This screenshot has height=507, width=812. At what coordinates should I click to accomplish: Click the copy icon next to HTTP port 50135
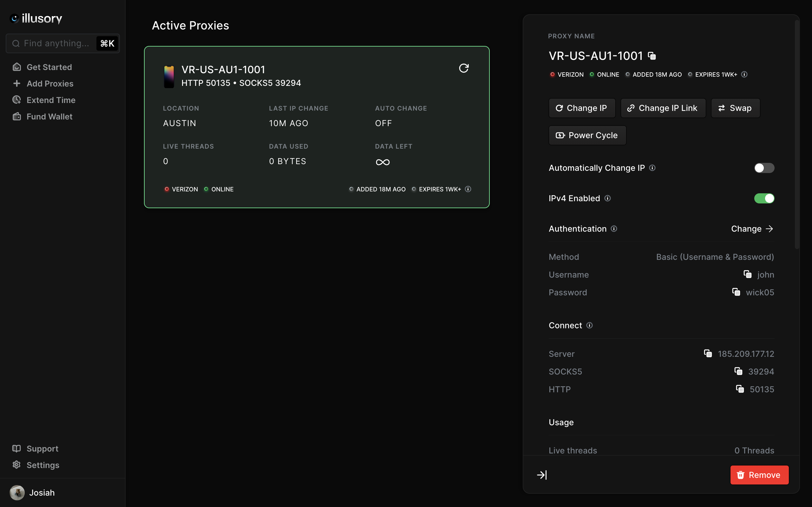pos(739,389)
